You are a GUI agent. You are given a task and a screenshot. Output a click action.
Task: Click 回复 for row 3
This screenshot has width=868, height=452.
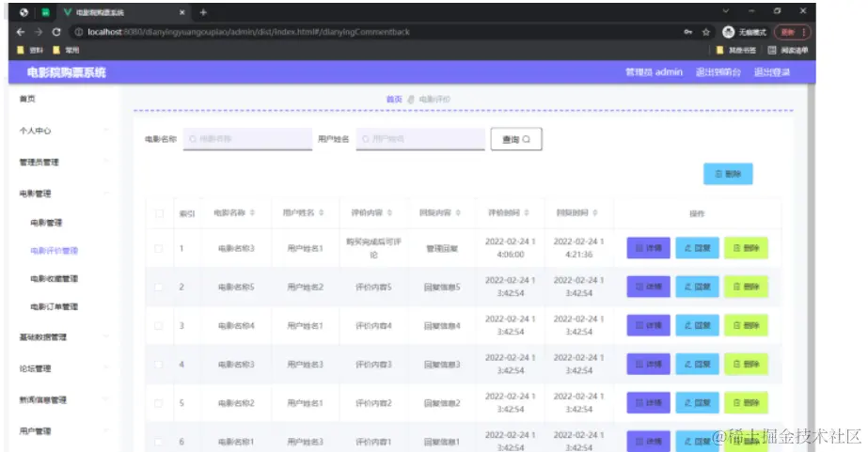click(x=697, y=326)
